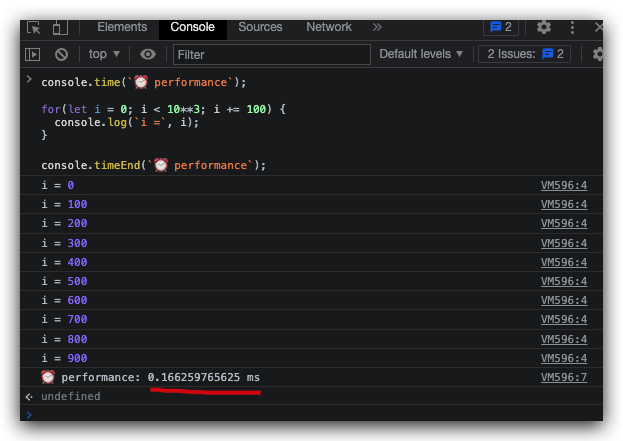Open the VM596:7 source link

pyautogui.click(x=564, y=377)
